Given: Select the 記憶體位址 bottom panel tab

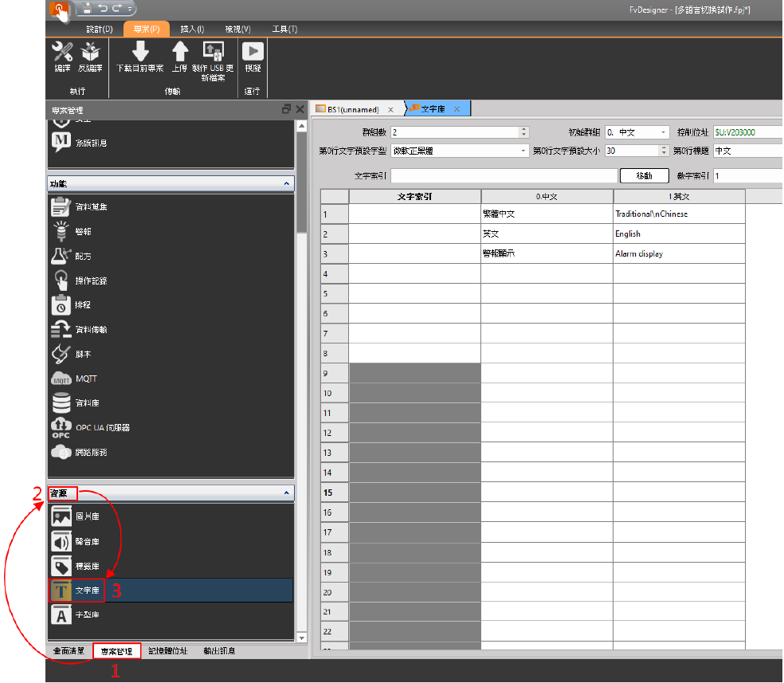Looking at the screenshot, I should 168,651.
